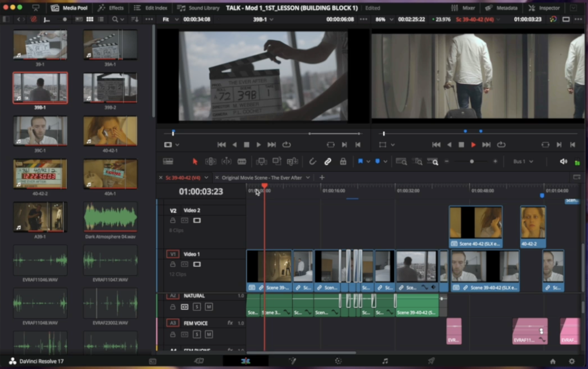Click the Detail Zoom icon
Image resolution: width=588 pixels, height=369 pixels.
click(417, 161)
